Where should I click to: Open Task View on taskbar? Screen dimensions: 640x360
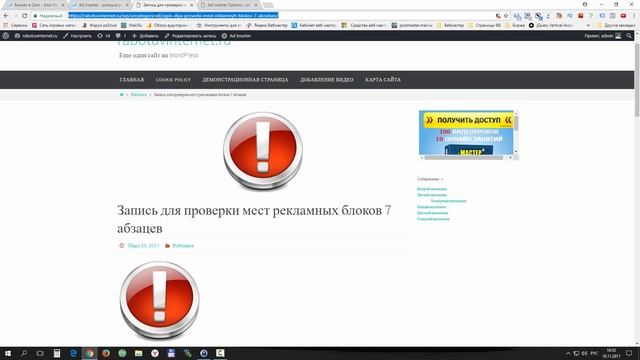[40, 353]
